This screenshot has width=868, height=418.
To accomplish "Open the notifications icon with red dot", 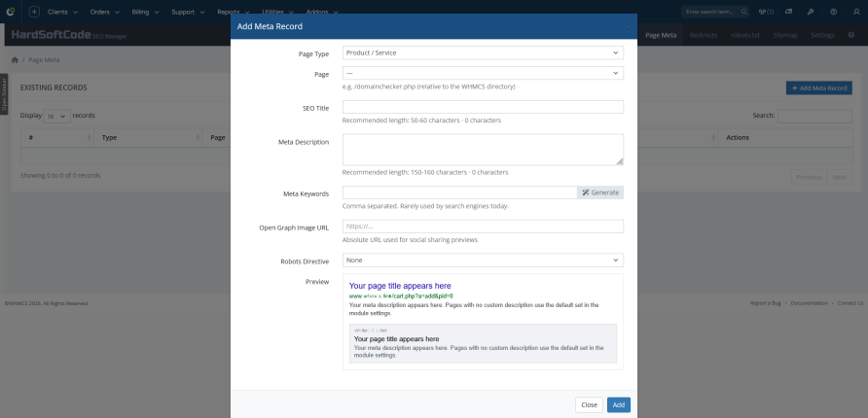I will pyautogui.click(x=788, y=12).
